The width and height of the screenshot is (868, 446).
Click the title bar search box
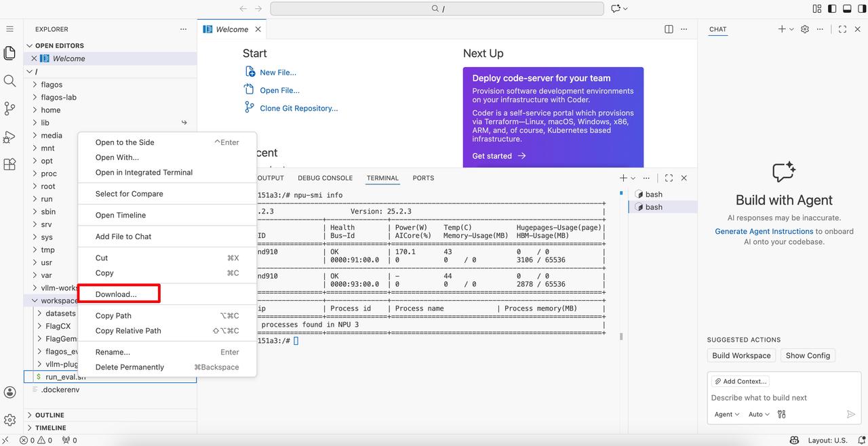tap(437, 9)
